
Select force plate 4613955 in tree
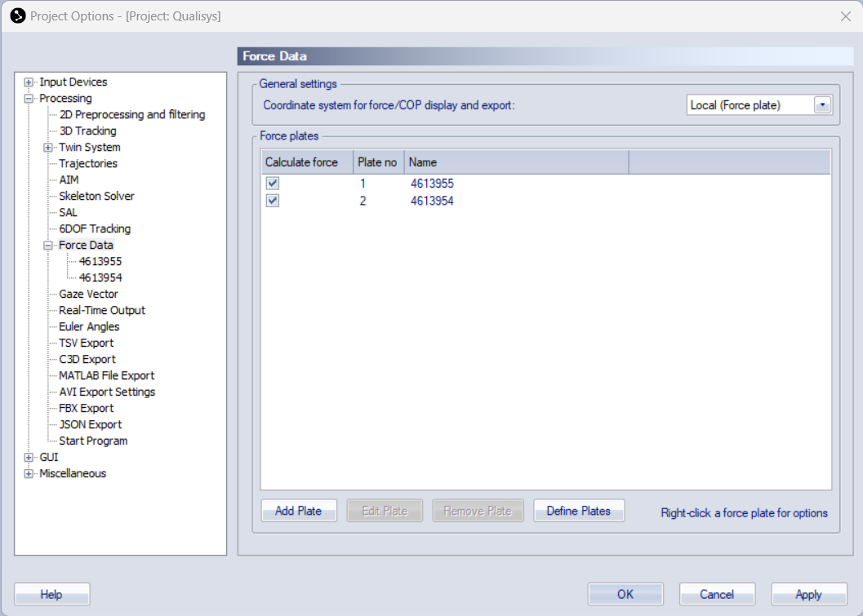click(100, 261)
